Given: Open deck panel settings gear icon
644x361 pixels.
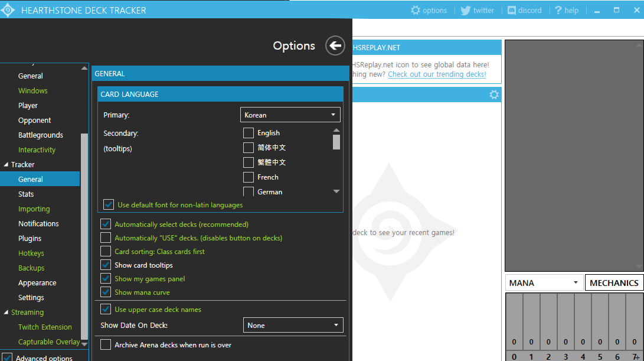Looking at the screenshot, I should [x=493, y=95].
